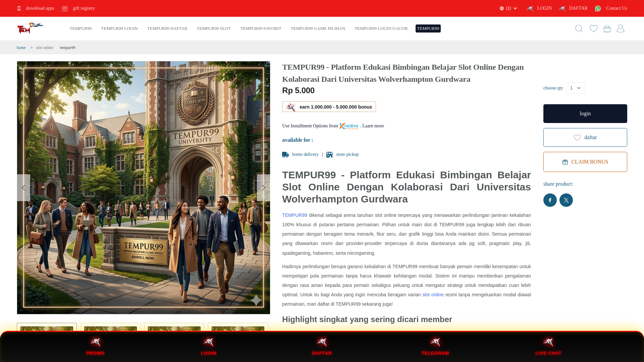Screen dimensions: 644x362
Task: Share product on Facebook
Action: pos(550,200)
